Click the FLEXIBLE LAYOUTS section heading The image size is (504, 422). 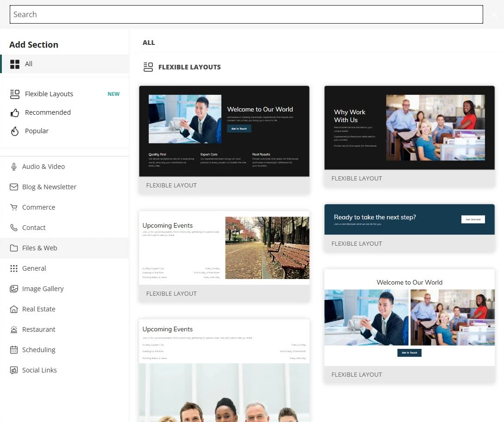[189, 67]
